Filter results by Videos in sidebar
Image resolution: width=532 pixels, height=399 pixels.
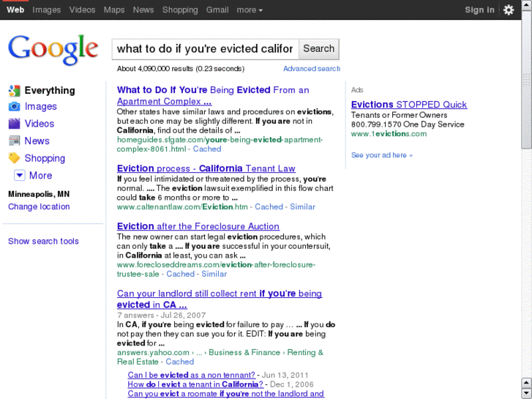[40, 124]
